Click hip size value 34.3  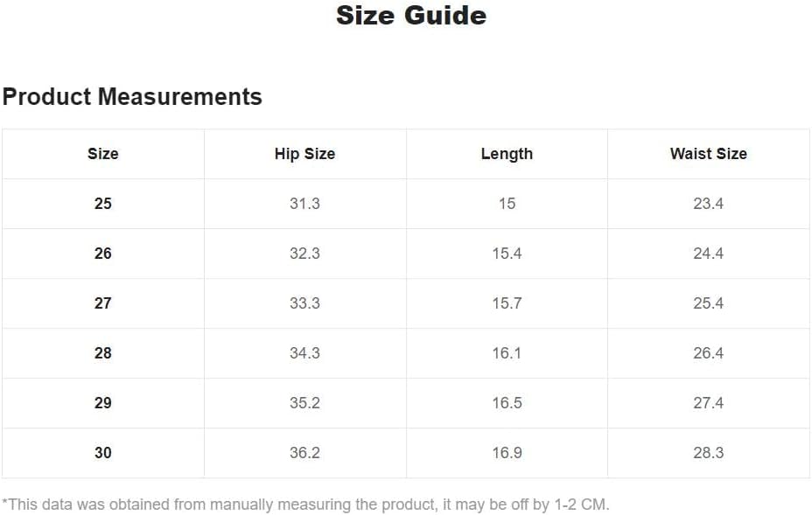304,353
